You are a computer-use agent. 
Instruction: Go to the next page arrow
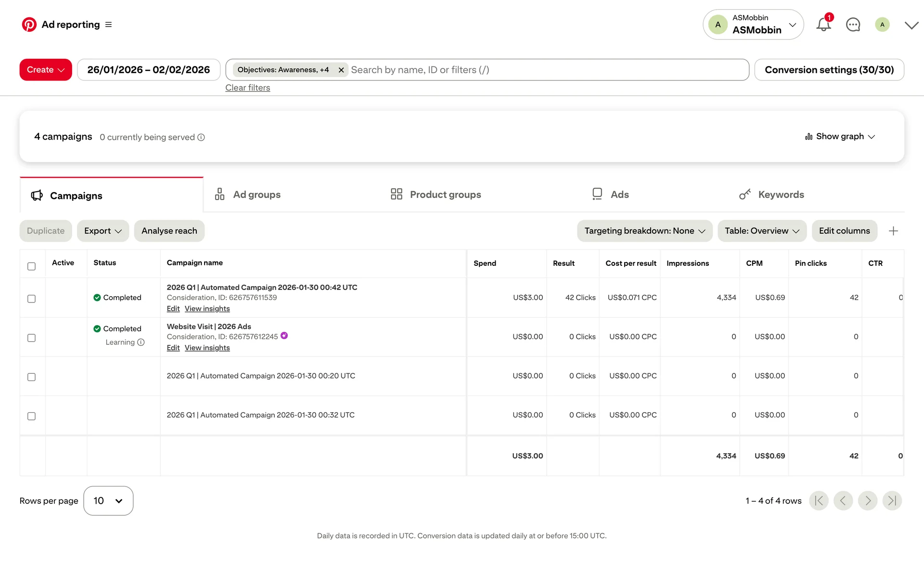tap(868, 501)
